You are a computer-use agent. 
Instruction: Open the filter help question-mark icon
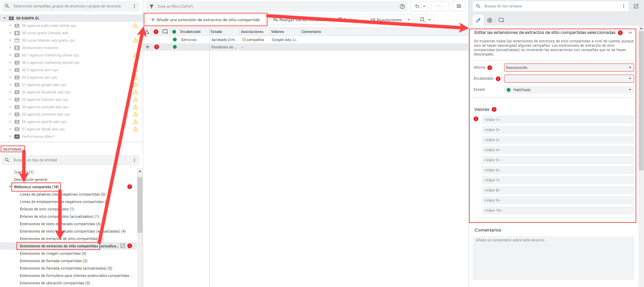(x=402, y=6)
